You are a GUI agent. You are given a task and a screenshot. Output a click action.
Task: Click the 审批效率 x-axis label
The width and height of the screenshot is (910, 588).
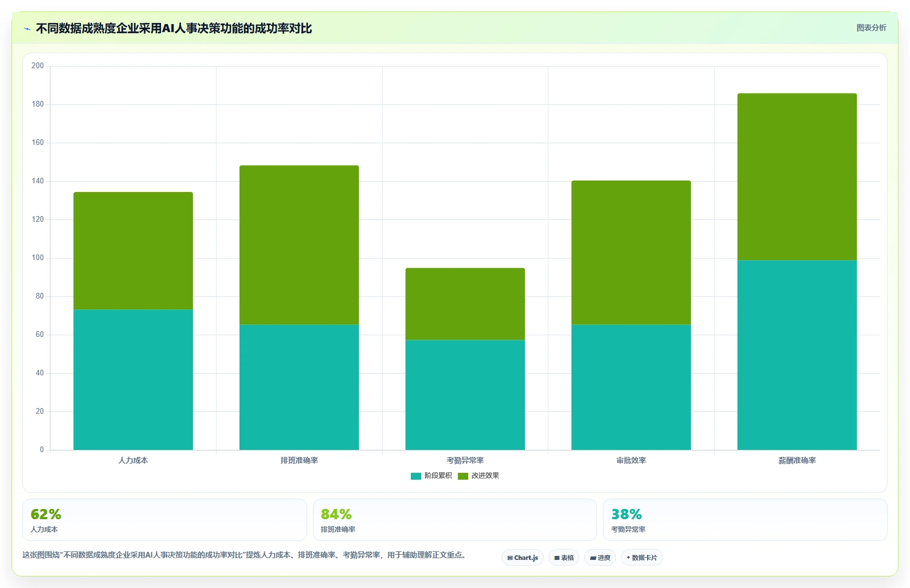pos(631,460)
